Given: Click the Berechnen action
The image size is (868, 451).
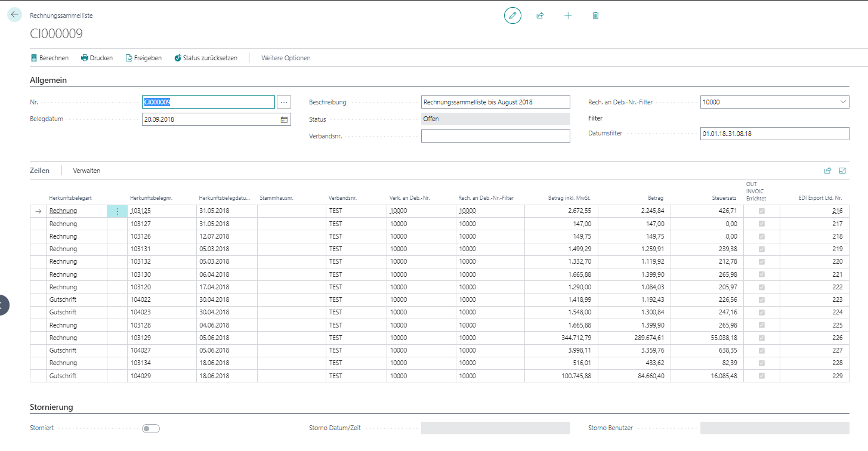Looking at the screenshot, I should [x=50, y=58].
